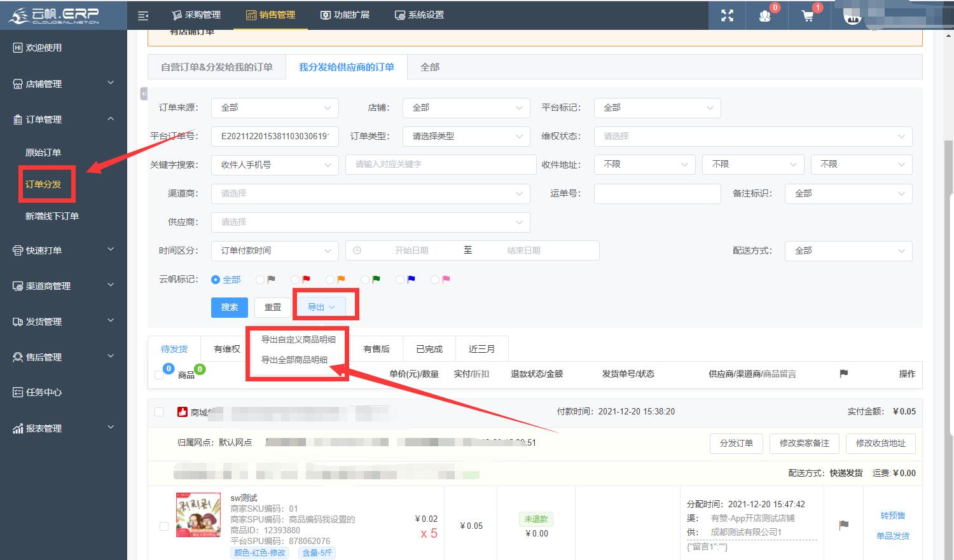Select the pink flag radio option
This screenshot has height=560, width=954.
point(435,280)
